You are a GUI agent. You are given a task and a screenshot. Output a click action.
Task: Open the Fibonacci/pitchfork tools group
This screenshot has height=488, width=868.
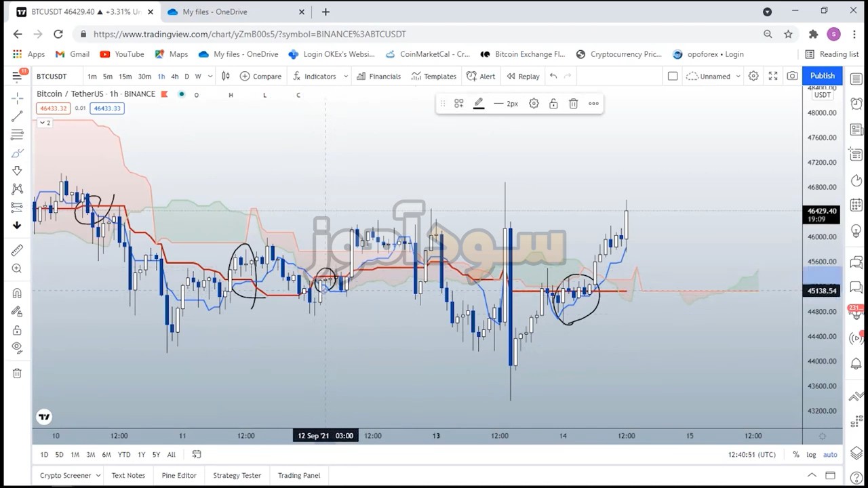(x=17, y=135)
